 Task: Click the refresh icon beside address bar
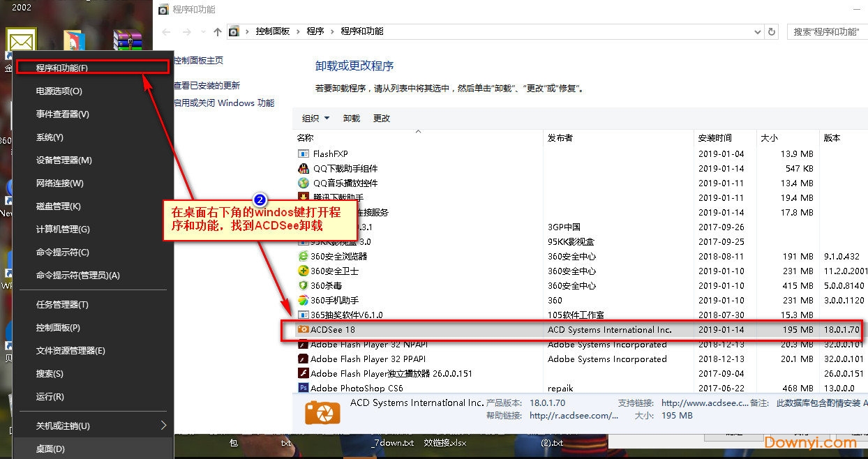[x=772, y=31]
